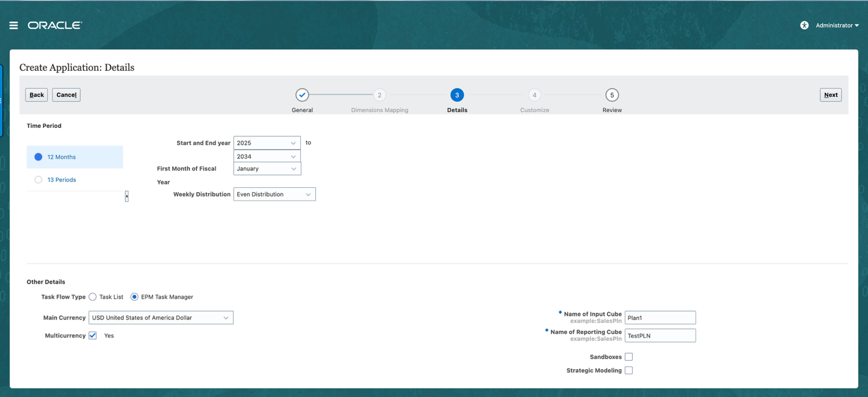Viewport: 868px width, 397px height.
Task: Click the Time Period heading
Action: [44, 126]
